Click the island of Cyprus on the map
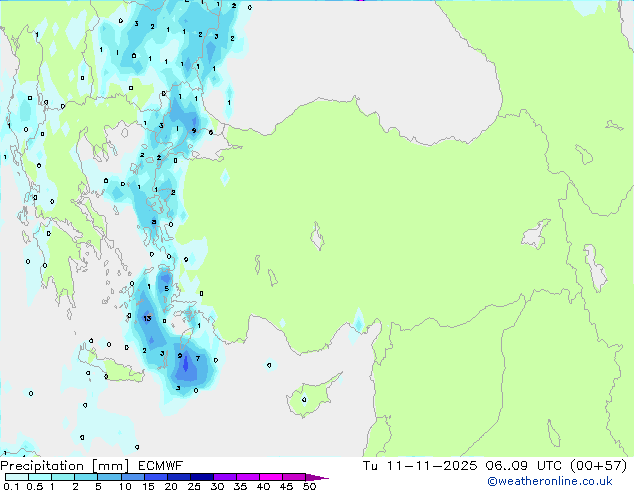The image size is (634, 490). (x=311, y=396)
